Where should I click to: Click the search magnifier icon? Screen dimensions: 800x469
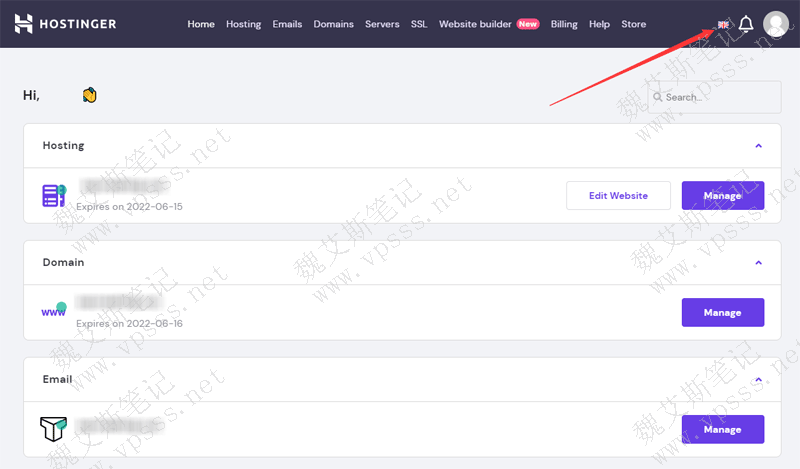(658, 97)
